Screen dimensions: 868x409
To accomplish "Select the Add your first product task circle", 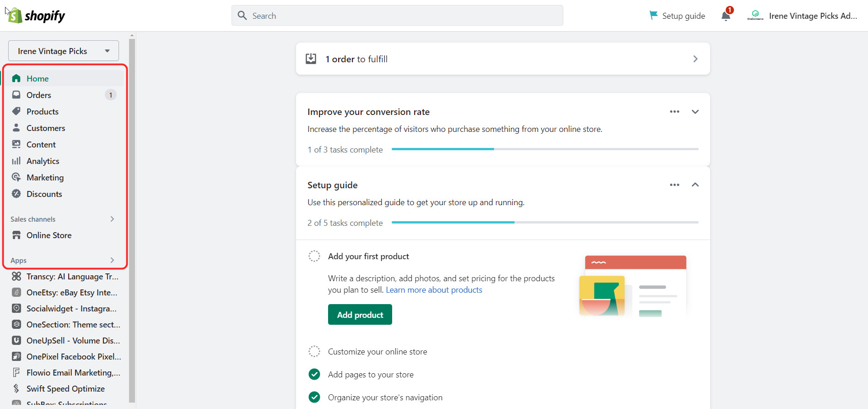I will (314, 256).
